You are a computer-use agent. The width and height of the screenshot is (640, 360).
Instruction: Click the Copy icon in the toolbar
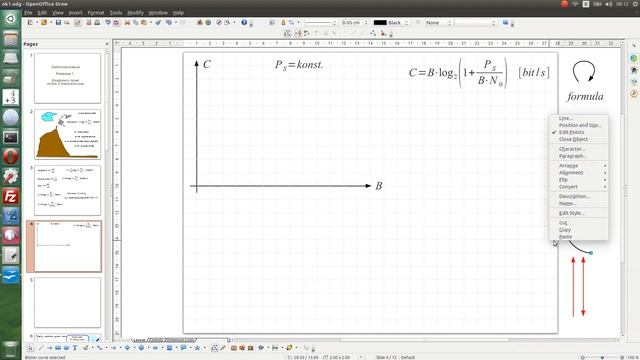(x=136, y=22)
